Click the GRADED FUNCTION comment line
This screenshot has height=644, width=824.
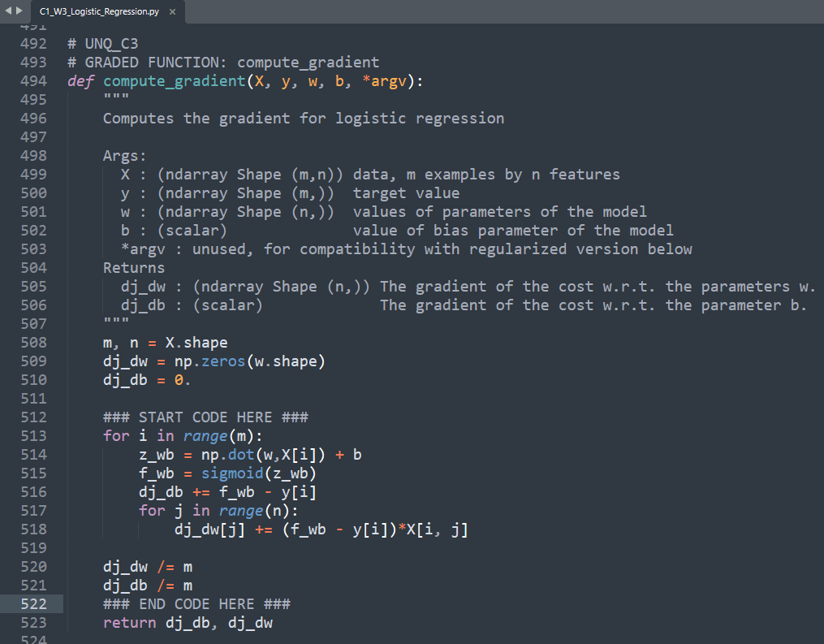point(224,62)
